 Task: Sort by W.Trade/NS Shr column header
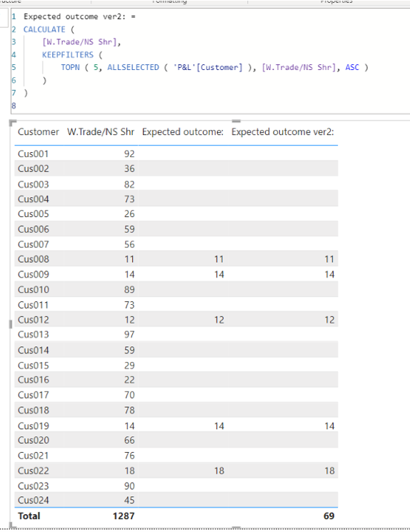(101, 132)
